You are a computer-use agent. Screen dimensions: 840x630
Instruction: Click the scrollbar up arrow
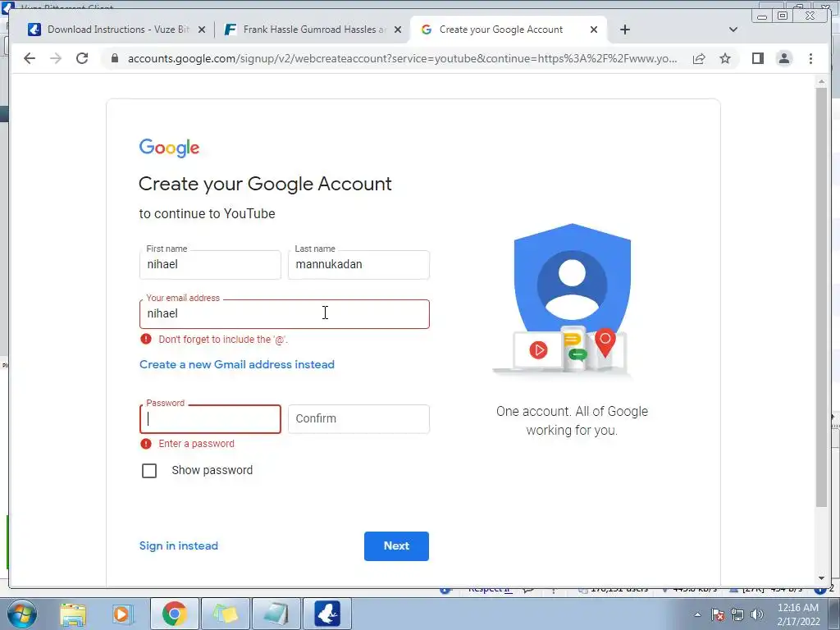[821, 81]
